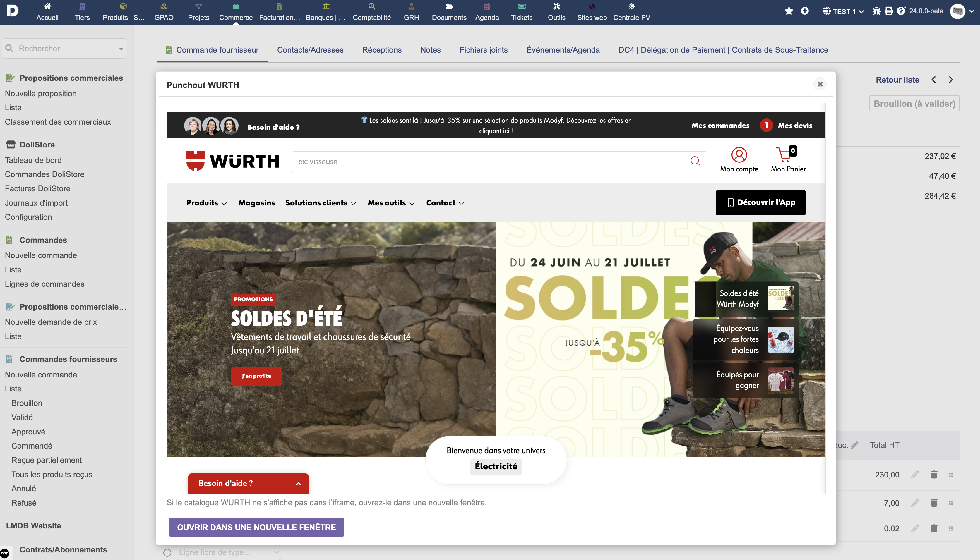Viewport: 980px width, 560px height.
Task: Open Mes devis in Würth header
Action: click(x=795, y=126)
